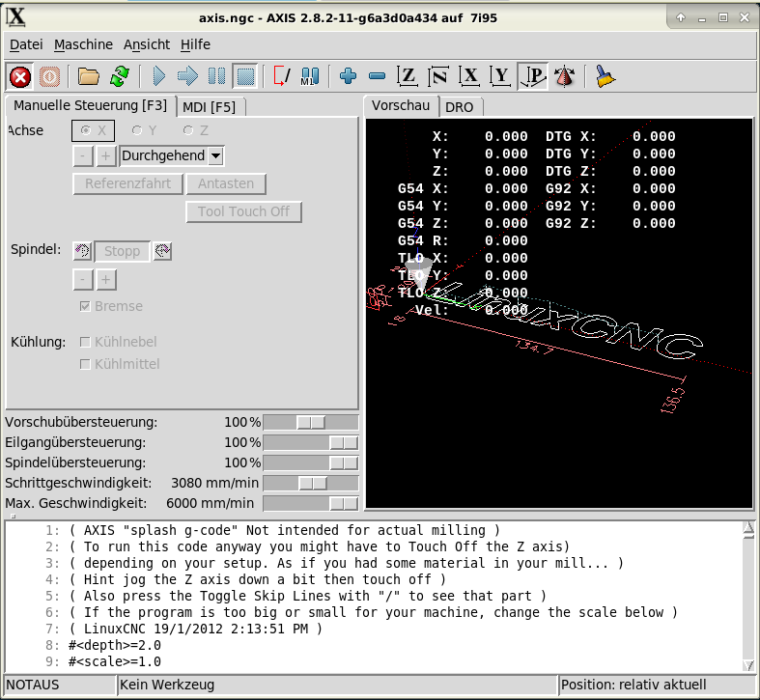
Task: Stop program execution square icon
Action: (x=245, y=76)
